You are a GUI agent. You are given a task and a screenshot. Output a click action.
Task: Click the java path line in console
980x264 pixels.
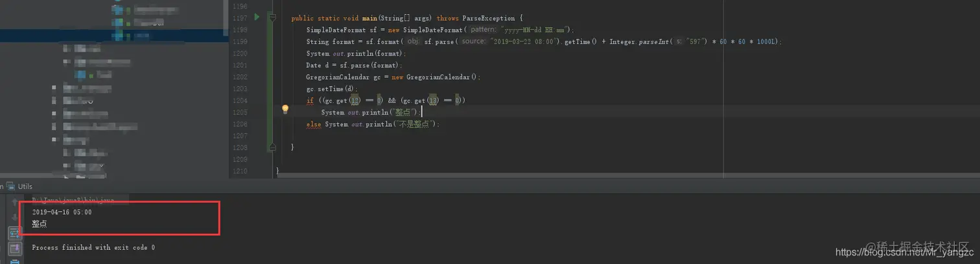(73, 201)
